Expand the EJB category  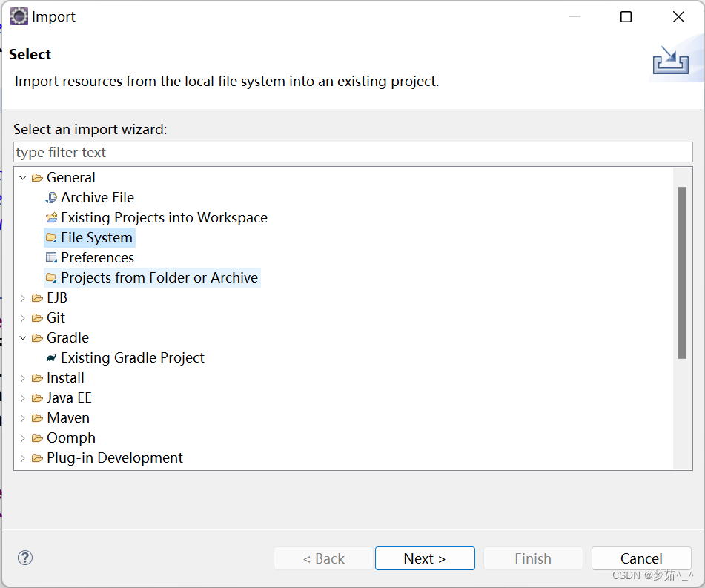pos(23,298)
